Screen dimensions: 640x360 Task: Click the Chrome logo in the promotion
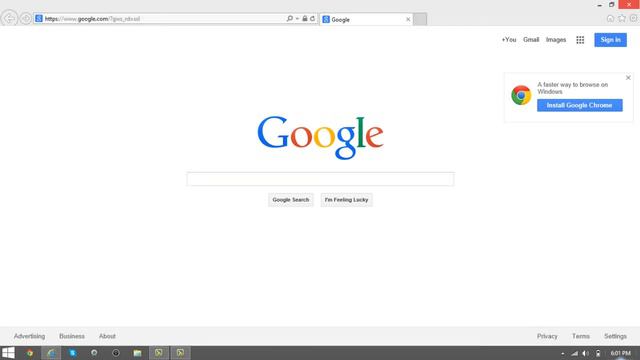pyautogui.click(x=521, y=95)
